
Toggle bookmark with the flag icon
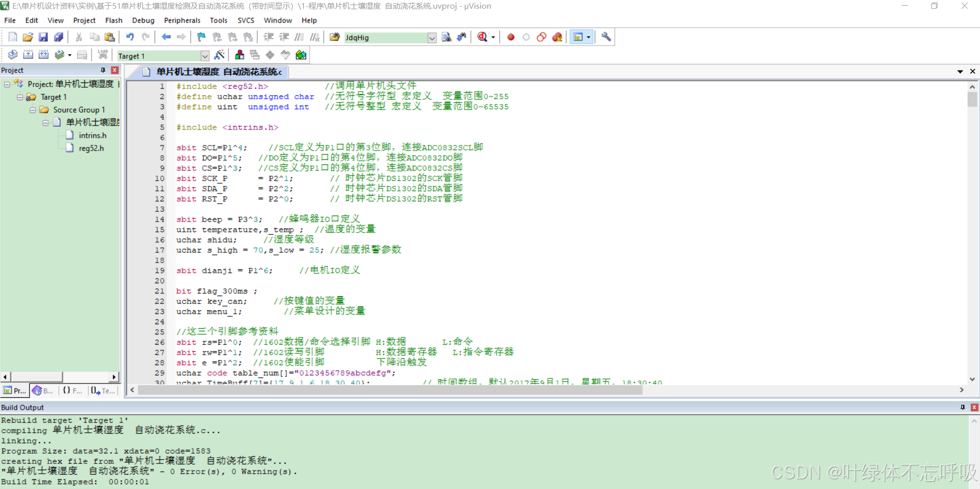coord(201,37)
